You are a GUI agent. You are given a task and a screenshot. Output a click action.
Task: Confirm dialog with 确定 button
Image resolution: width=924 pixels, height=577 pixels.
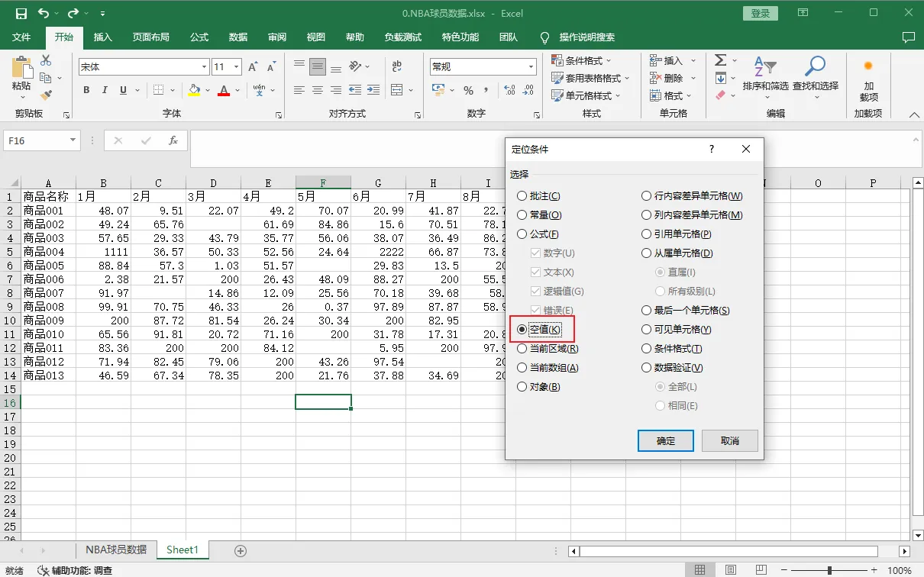pos(666,440)
